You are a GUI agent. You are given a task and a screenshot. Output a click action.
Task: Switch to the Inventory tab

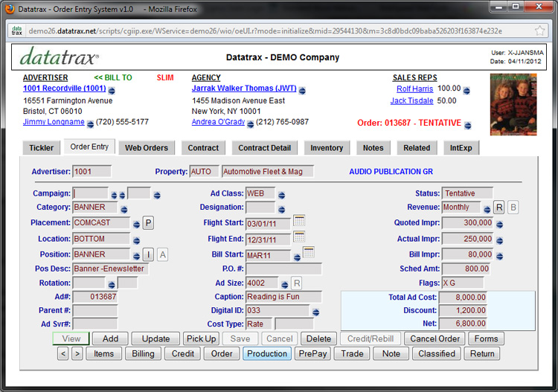(x=327, y=148)
